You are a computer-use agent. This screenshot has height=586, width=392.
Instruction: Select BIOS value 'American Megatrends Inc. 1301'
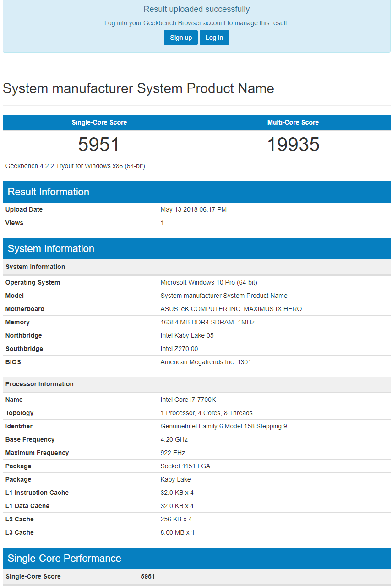pyautogui.click(x=206, y=362)
